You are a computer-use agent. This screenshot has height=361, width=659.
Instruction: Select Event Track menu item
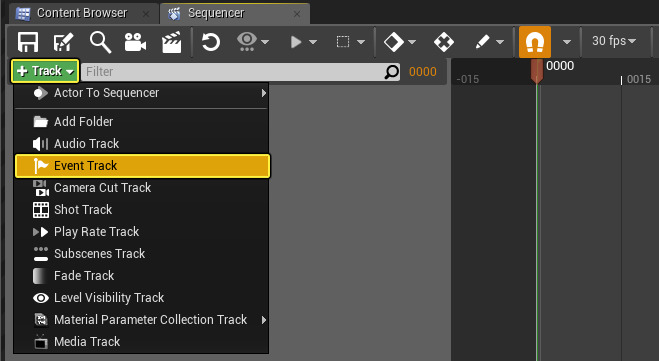[x=142, y=166]
